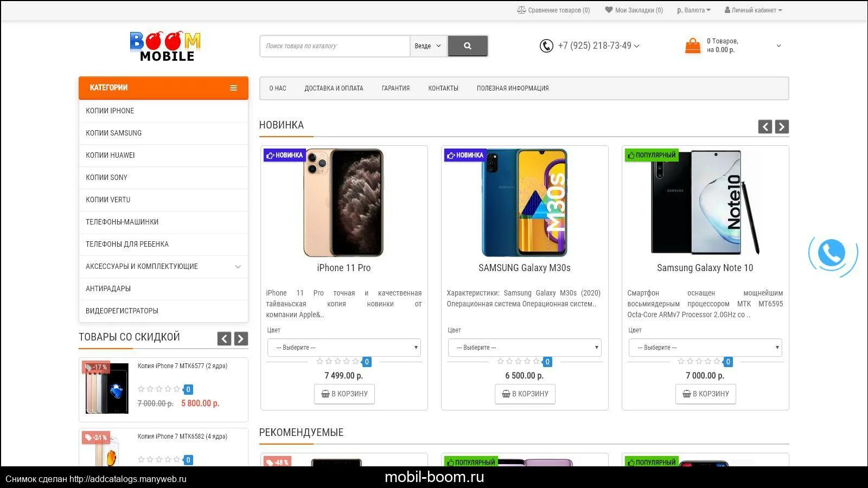Expand the phone number dropdown arrow
This screenshot has width=868, height=488.
pyautogui.click(x=637, y=46)
